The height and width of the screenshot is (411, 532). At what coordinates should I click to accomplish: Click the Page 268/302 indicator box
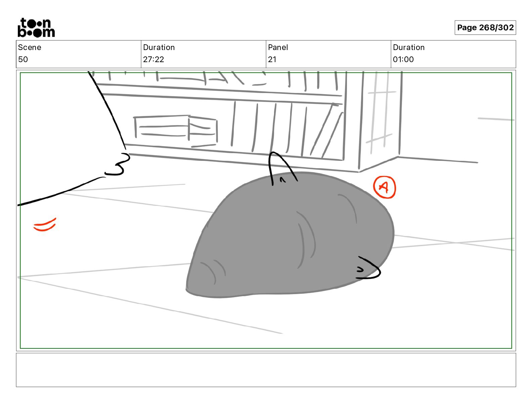[485, 28]
